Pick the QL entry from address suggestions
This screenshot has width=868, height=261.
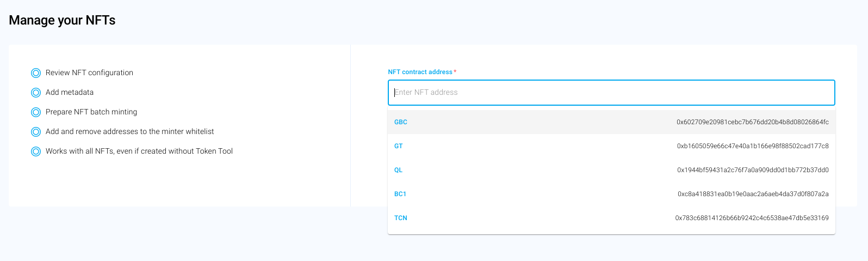coord(399,170)
